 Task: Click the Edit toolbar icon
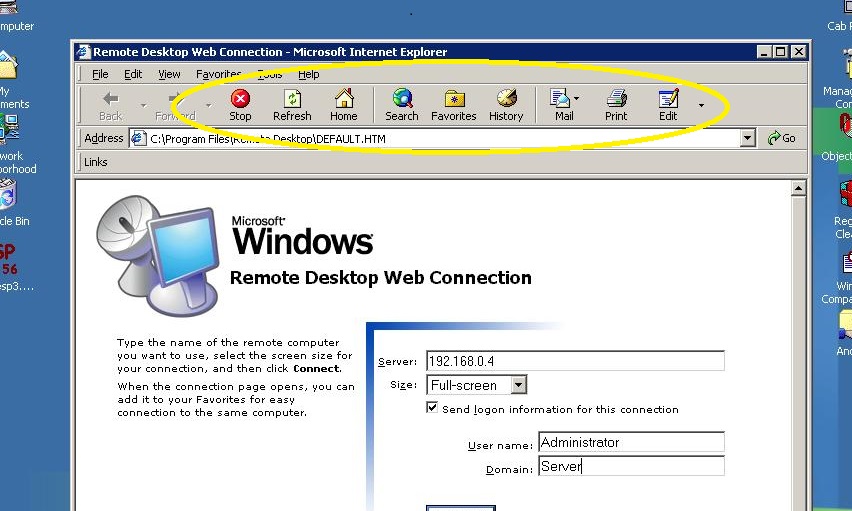668,105
